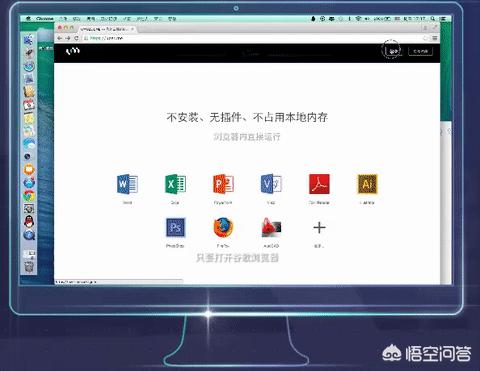
Task: Go back with the browser back arrow
Action: tap(60, 38)
